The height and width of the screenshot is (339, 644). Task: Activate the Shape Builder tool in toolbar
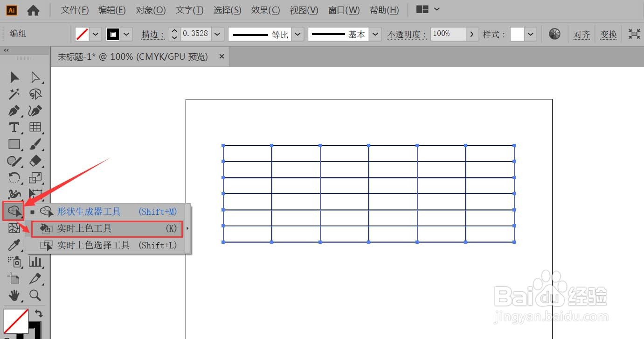click(14, 212)
